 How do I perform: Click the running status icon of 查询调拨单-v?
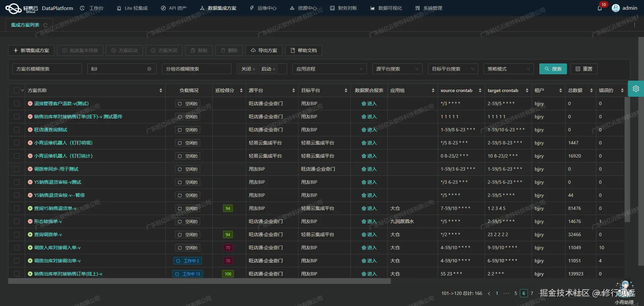tap(30, 234)
